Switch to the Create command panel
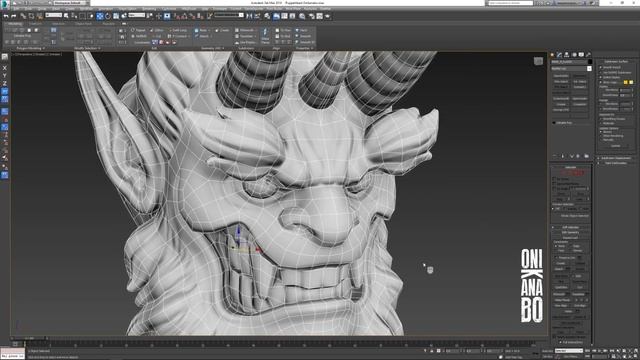 [552, 54]
